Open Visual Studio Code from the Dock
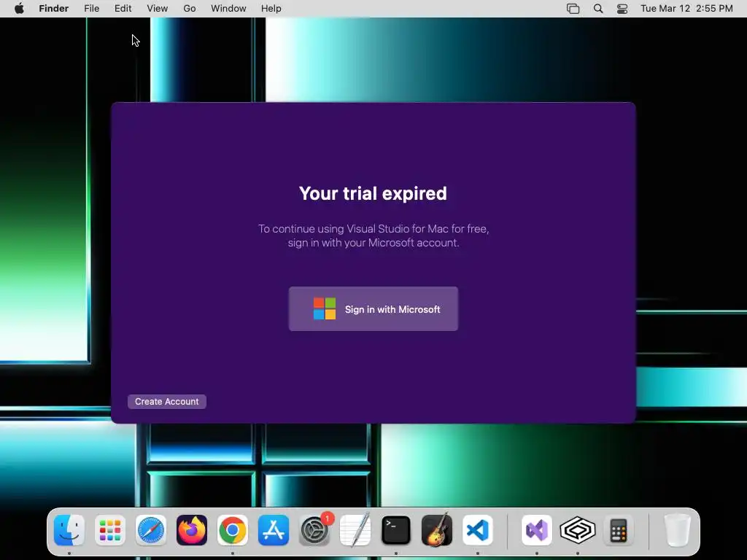This screenshot has height=560, width=747. click(478, 530)
